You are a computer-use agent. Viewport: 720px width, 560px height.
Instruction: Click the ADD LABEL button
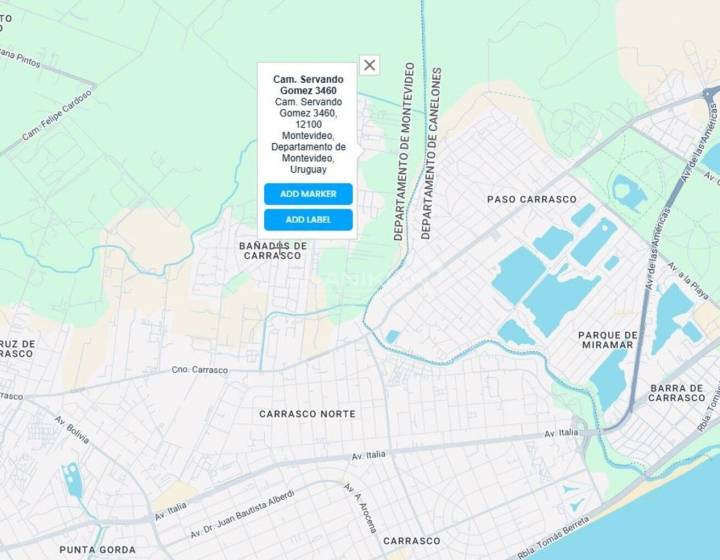point(308,220)
